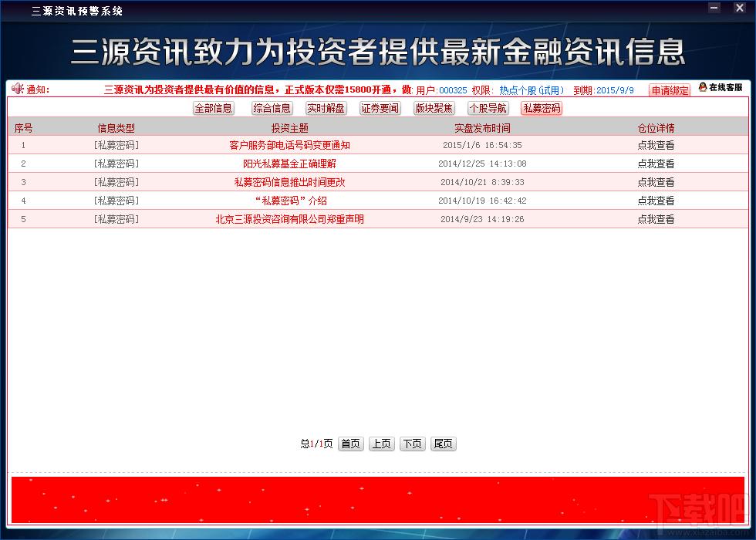
Task: Click [私募密码] type in row 1
Action: coord(116,145)
